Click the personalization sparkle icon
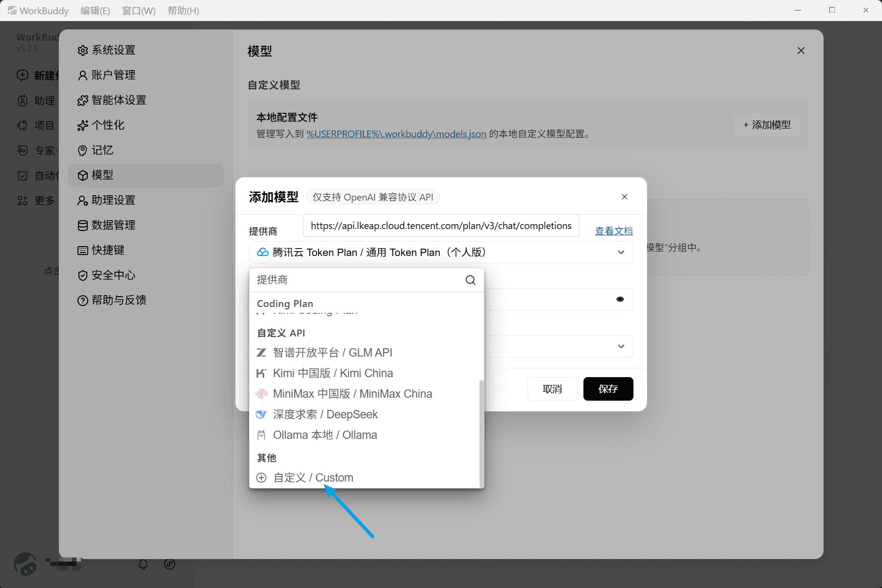The width and height of the screenshot is (882, 588). pyautogui.click(x=83, y=126)
